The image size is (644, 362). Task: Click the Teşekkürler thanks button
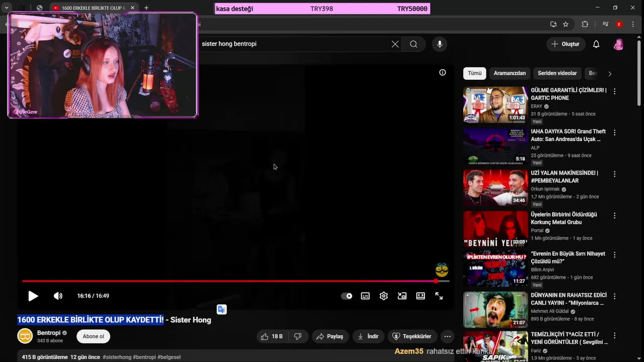pyautogui.click(x=412, y=336)
